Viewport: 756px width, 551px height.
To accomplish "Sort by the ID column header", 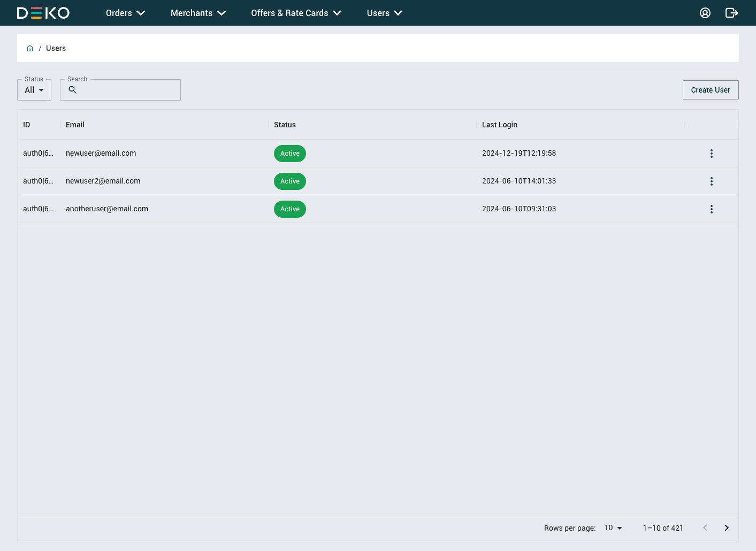I will tap(27, 125).
